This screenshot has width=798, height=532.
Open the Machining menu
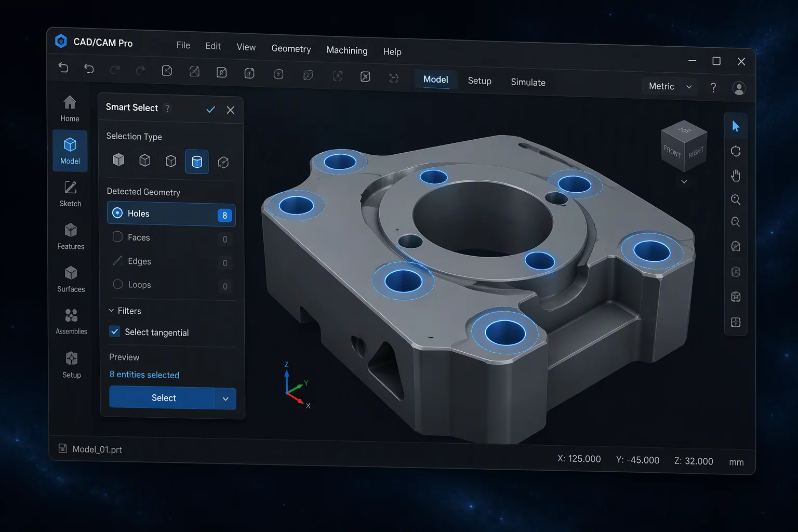pyautogui.click(x=347, y=50)
